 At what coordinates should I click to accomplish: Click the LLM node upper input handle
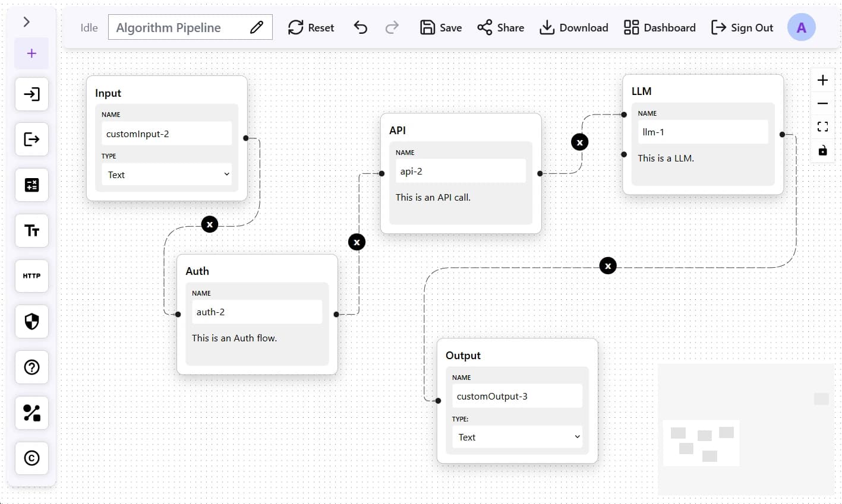(x=624, y=115)
